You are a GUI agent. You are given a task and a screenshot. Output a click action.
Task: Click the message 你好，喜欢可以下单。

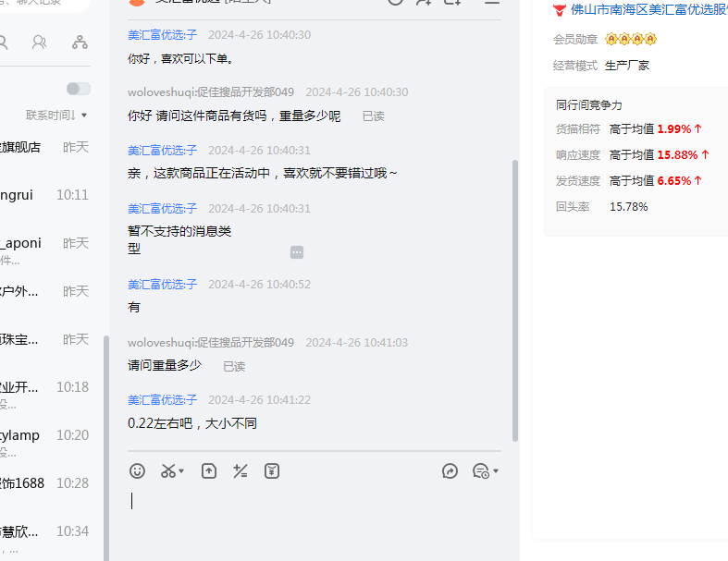point(181,58)
